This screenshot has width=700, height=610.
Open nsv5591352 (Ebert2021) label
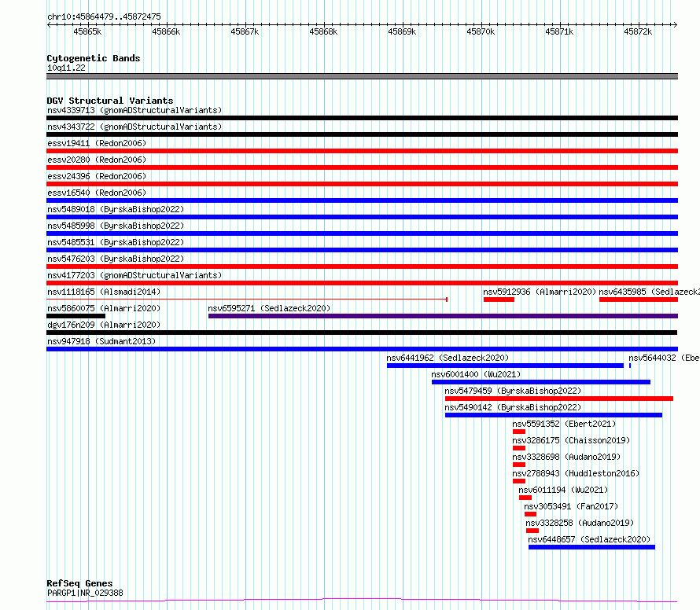pos(564,424)
